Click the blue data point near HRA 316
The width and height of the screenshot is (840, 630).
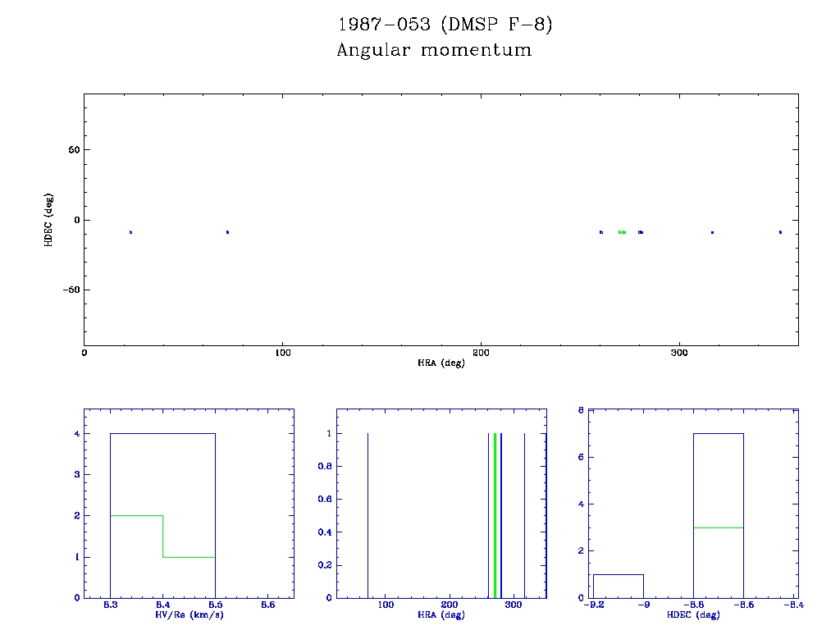(x=712, y=232)
